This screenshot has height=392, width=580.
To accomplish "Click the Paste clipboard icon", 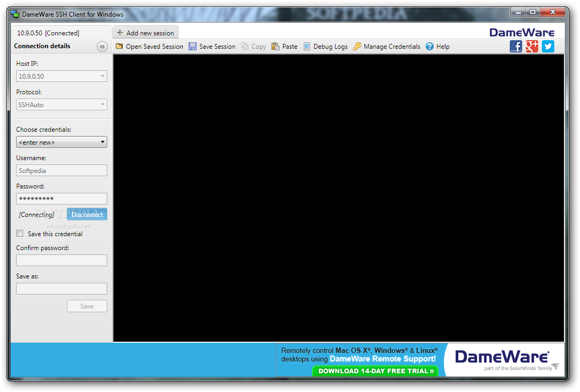I will pos(275,47).
